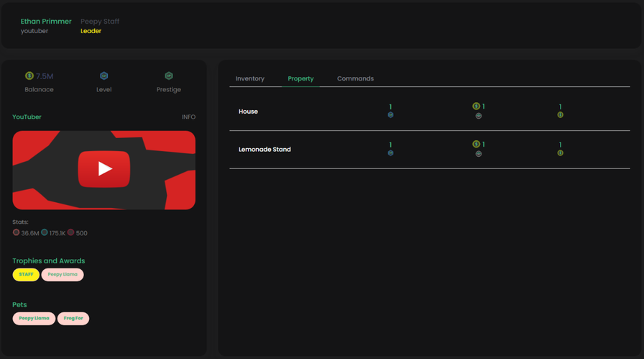
Task: Click the large coin icon in Lemonade Stand row
Action: pos(476,144)
